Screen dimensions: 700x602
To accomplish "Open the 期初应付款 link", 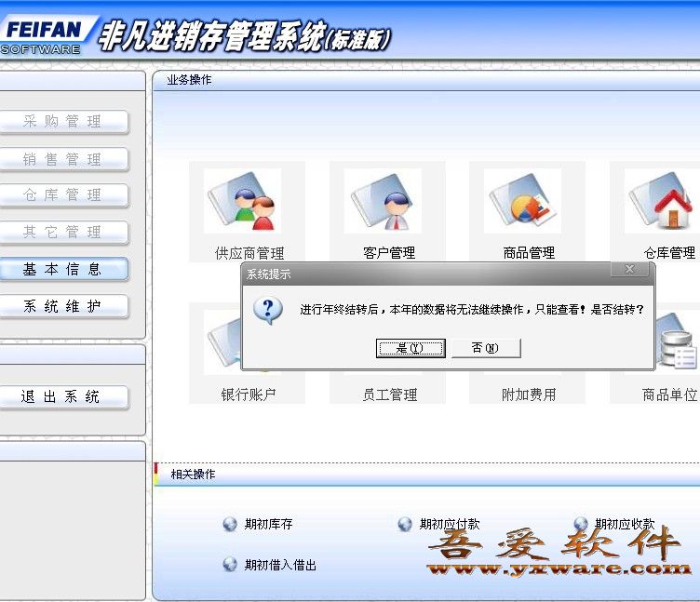I will 450,524.
